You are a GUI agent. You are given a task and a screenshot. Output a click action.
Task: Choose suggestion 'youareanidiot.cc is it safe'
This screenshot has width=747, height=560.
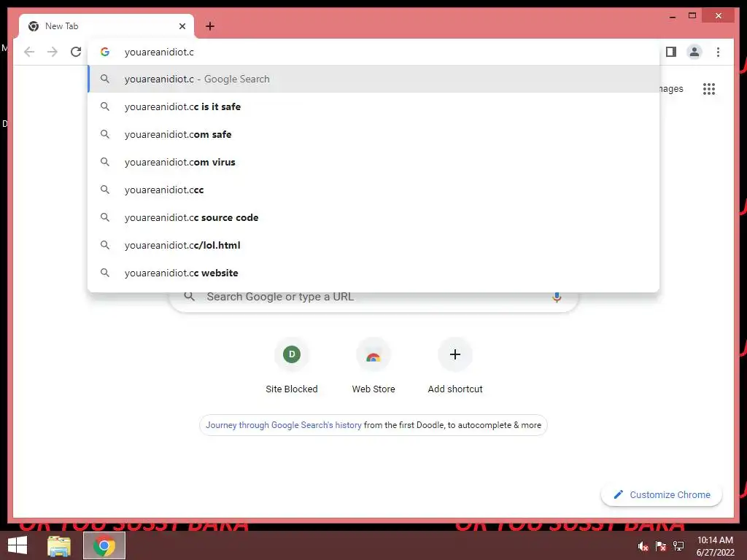pyautogui.click(x=374, y=106)
